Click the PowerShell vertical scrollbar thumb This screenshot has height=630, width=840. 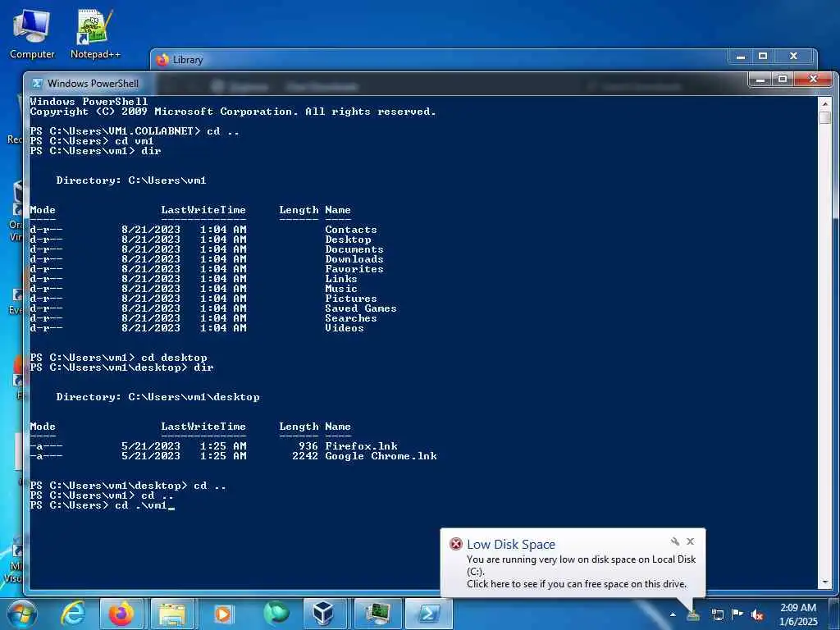click(x=825, y=118)
